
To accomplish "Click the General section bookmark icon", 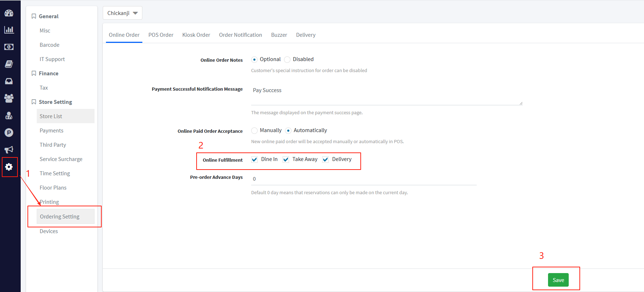I will [34, 16].
